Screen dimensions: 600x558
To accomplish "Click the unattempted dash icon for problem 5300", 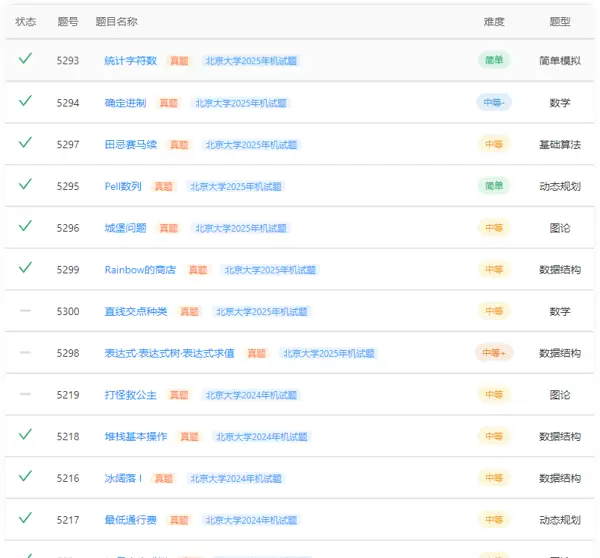I will coord(25,311).
